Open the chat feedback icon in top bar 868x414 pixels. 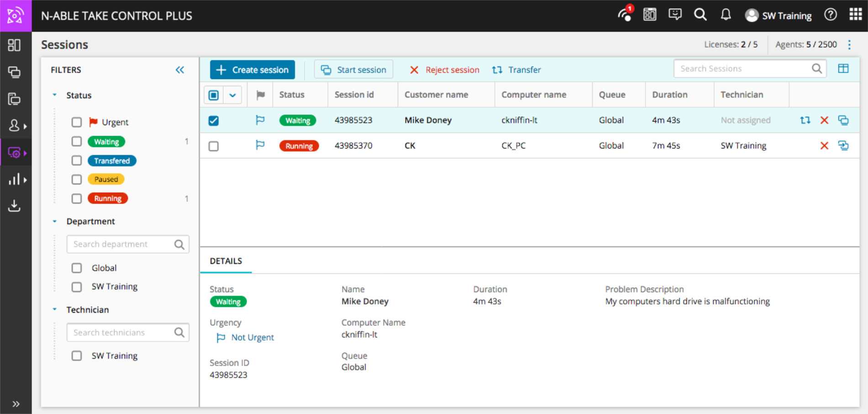point(675,15)
